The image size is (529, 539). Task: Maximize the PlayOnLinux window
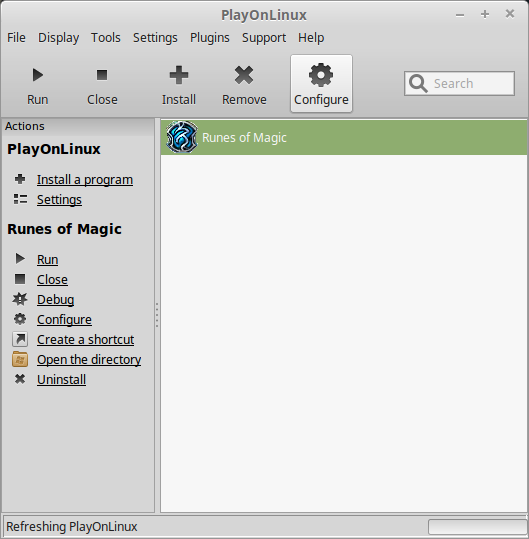pyautogui.click(x=485, y=14)
